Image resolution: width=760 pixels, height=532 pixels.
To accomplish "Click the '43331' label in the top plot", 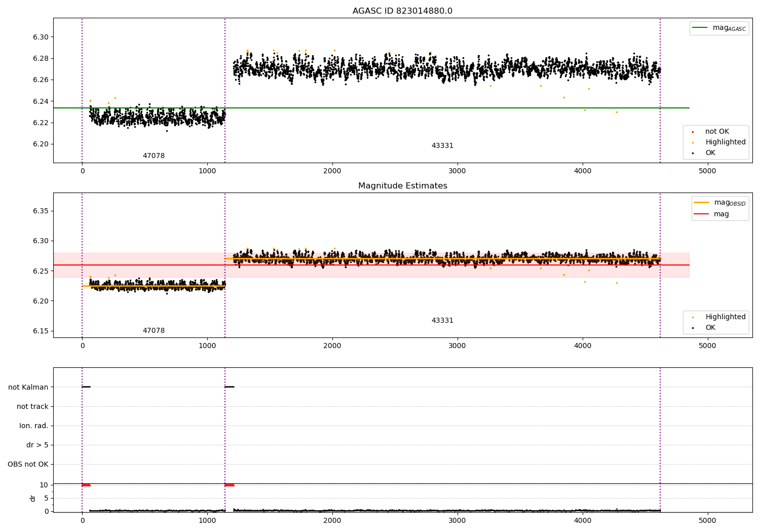I will (x=442, y=146).
